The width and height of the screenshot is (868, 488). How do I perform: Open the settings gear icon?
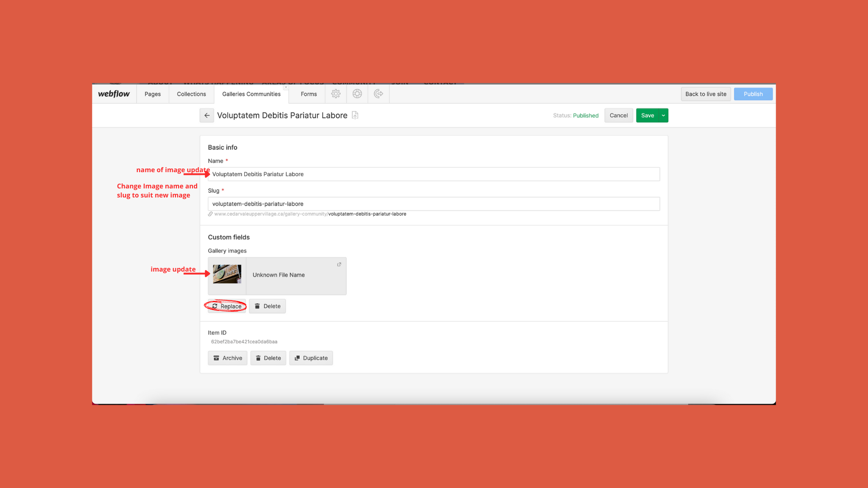click(x=335, y=94)
